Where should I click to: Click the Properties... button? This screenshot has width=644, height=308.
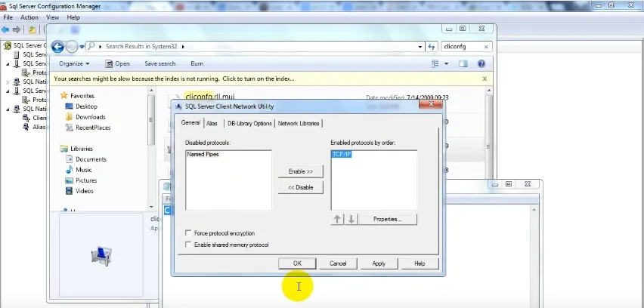coord(387,220)
